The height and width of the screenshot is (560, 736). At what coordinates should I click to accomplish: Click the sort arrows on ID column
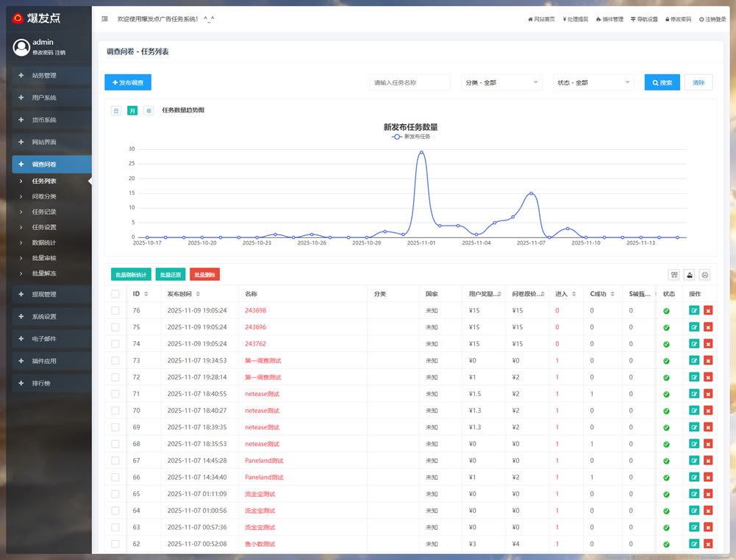[146, 294]
